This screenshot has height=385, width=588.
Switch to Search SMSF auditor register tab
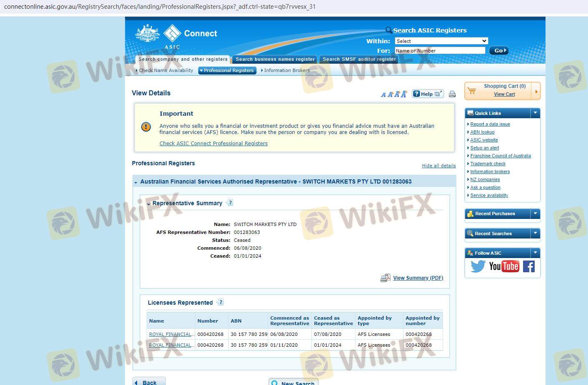coord(359,60)
